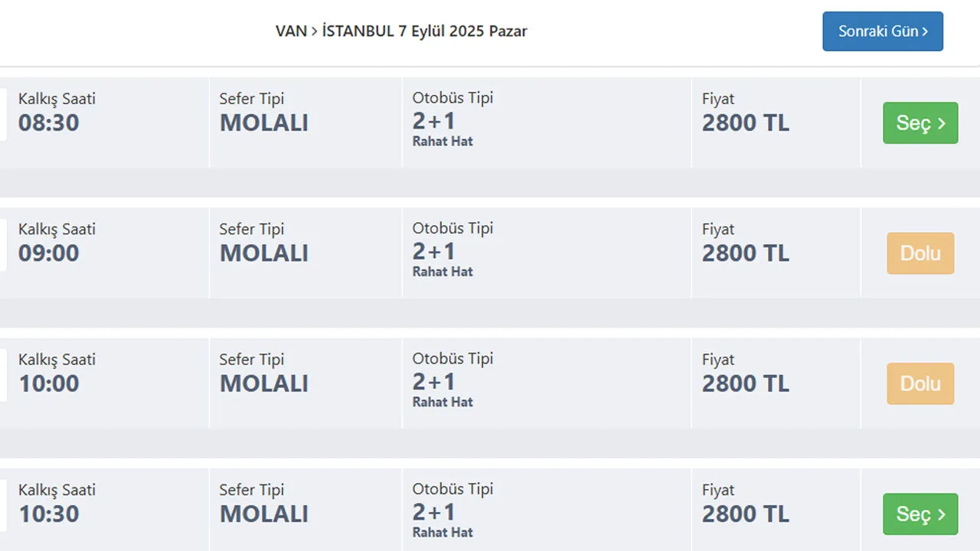The width and height of the screenshot is (980, 551).
Task: Click MOLALI trip type on 09:00 row
Action: tap(264, 253)
